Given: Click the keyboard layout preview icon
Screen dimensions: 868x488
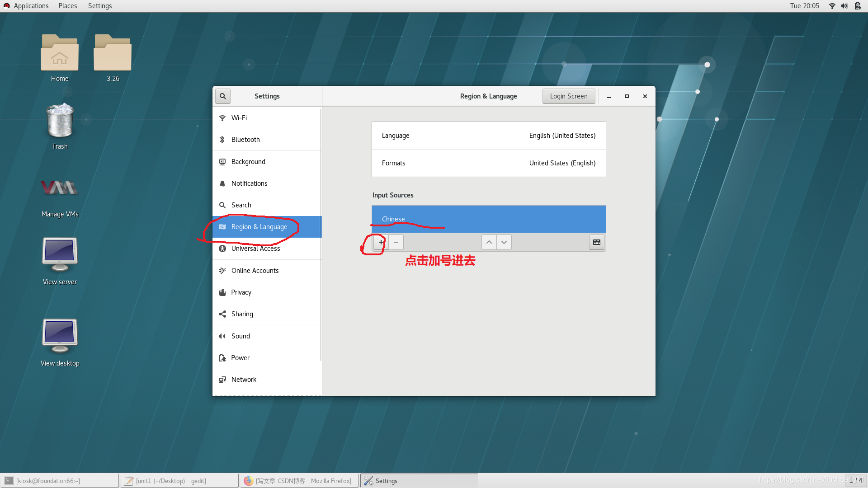Looking at the screenshot, I should click(x=596, y=242).
